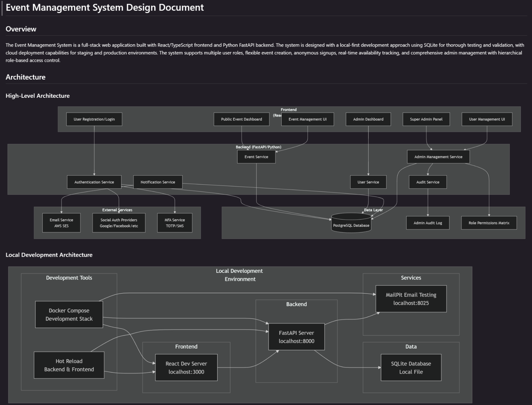
Task: Click the SQLite Database Local File node
Action: (411, 367)
